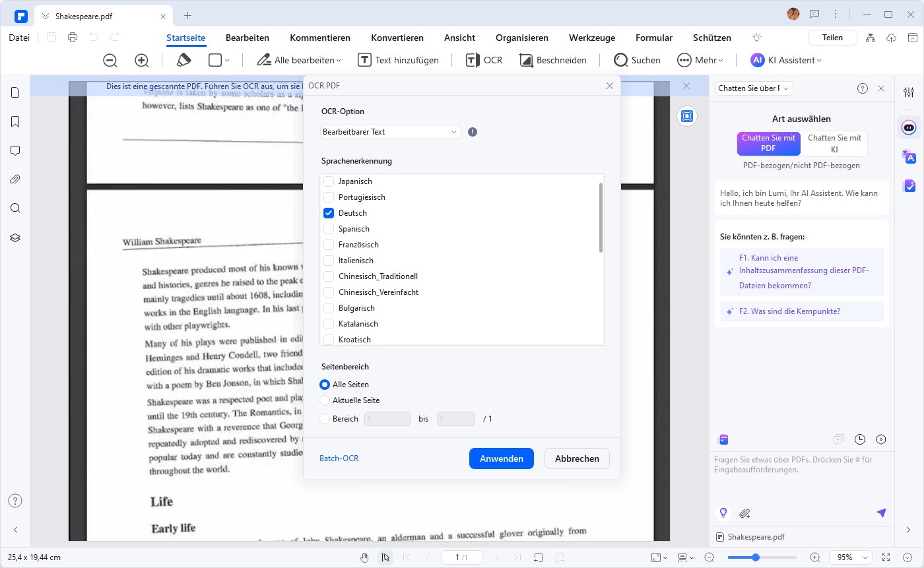
Task: Open the page layout dropdown in status bar
Action: point(686,557)
